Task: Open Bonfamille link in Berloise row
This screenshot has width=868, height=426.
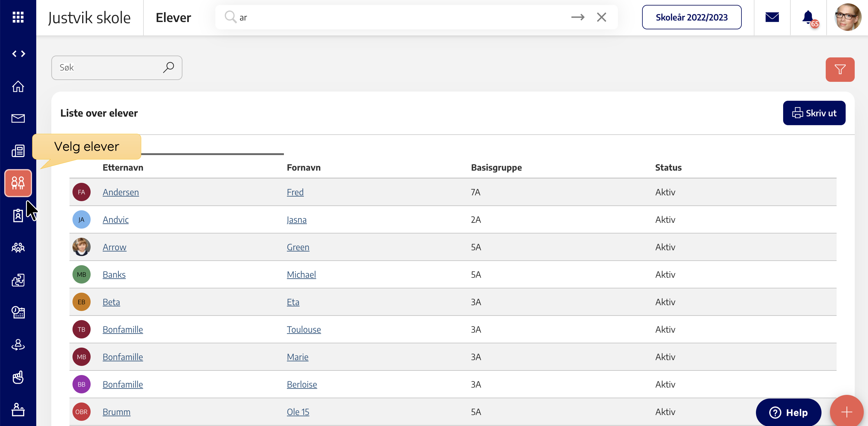Action: pos(123,385)
